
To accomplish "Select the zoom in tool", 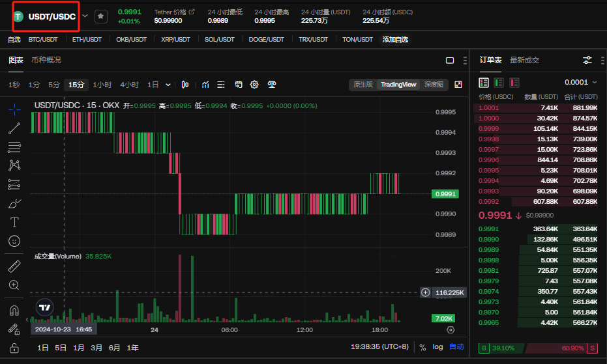I will click(x=14, y=285).
